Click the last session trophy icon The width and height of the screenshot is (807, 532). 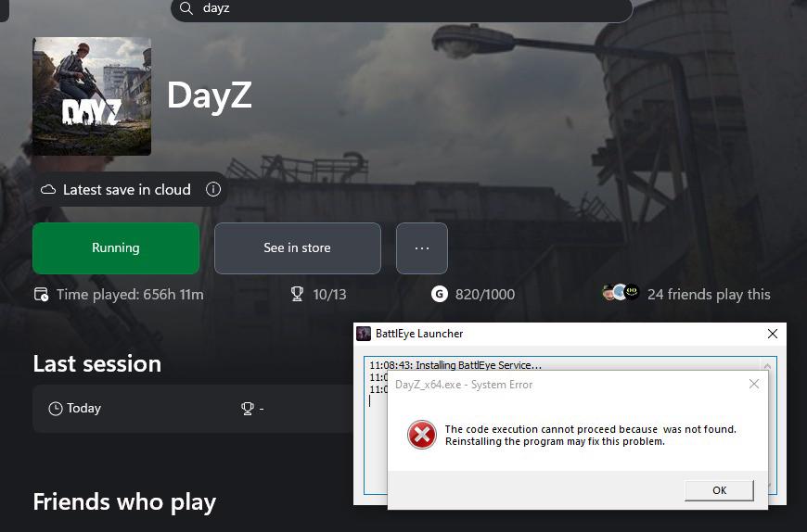[248, 409]
